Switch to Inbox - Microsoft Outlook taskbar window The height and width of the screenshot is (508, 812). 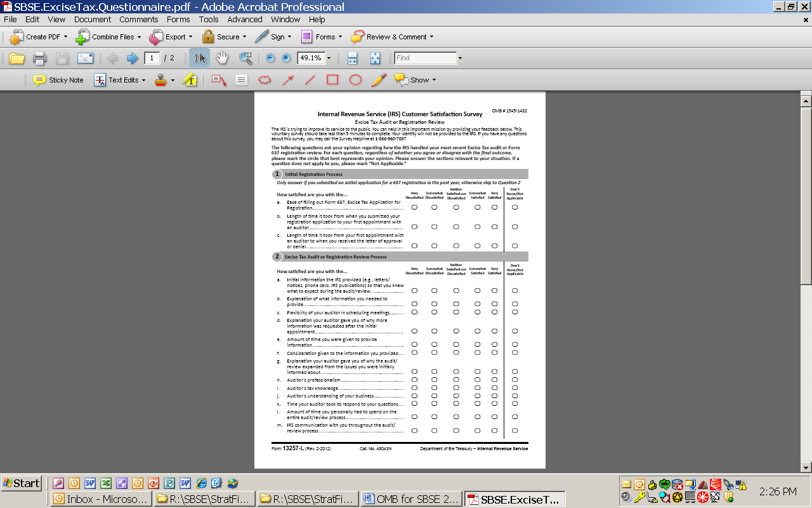click(x=101, y=499)
